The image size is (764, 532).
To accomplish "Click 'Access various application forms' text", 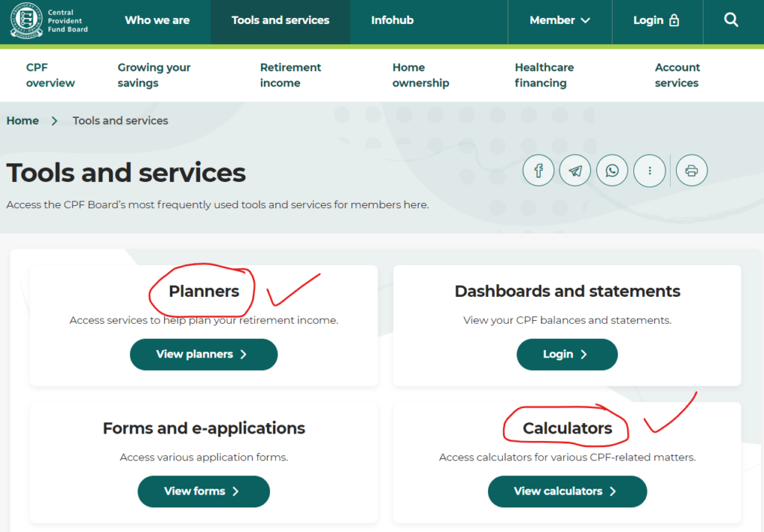I will pyautogui.click(x=204, y=457).
